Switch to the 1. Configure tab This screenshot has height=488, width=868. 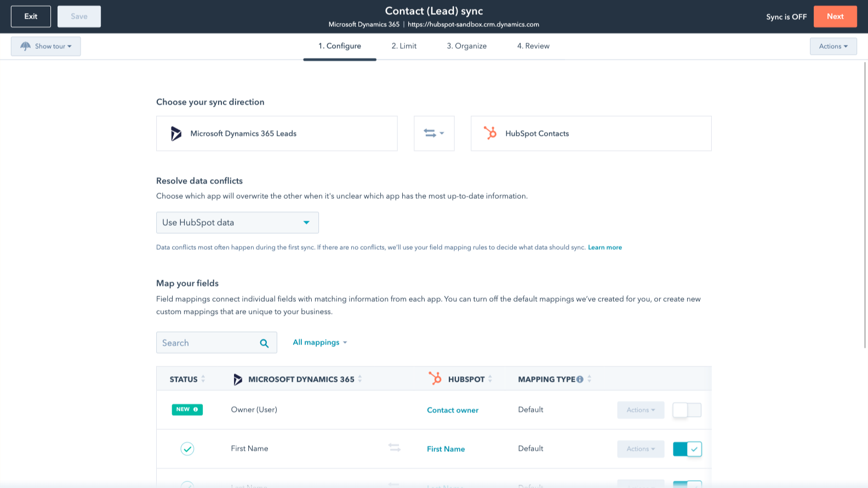tap(340, 46)
